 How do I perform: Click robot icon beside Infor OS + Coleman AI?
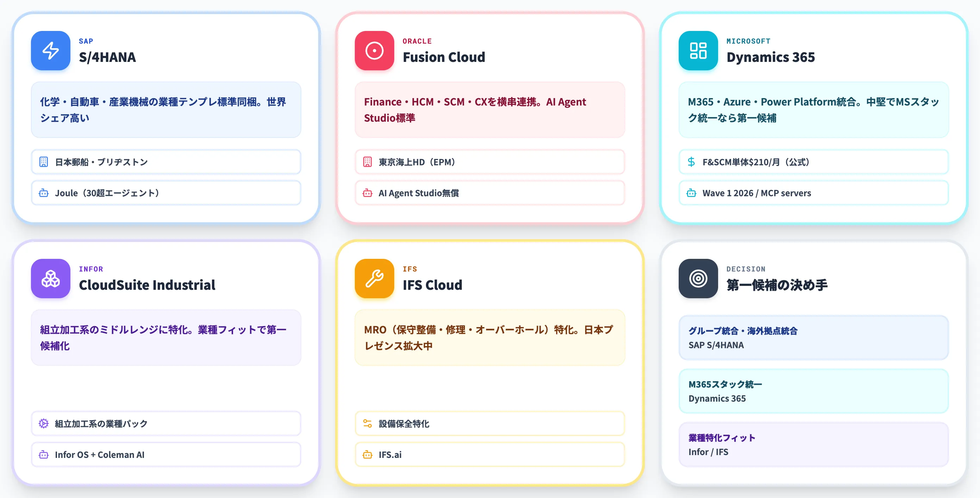(44, 455)
